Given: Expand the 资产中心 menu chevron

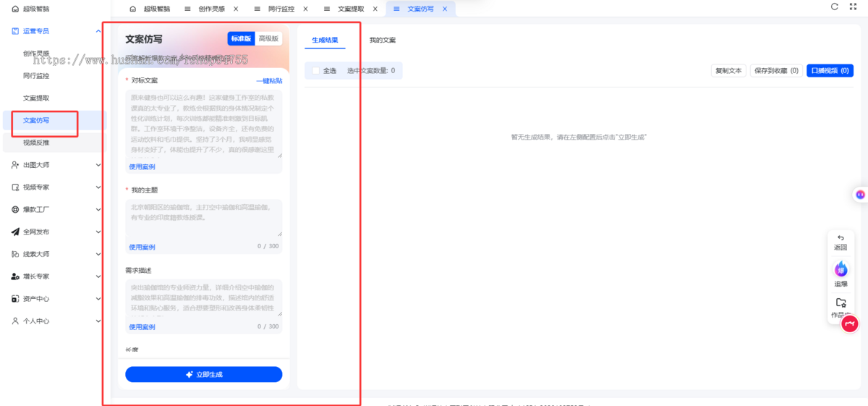Looking at the screenshot, I should point(98,299).
